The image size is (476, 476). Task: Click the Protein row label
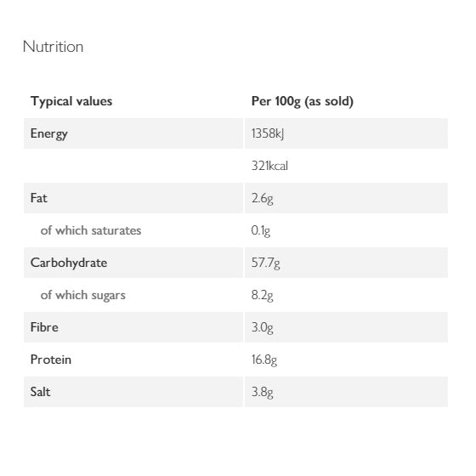[51, 360]
